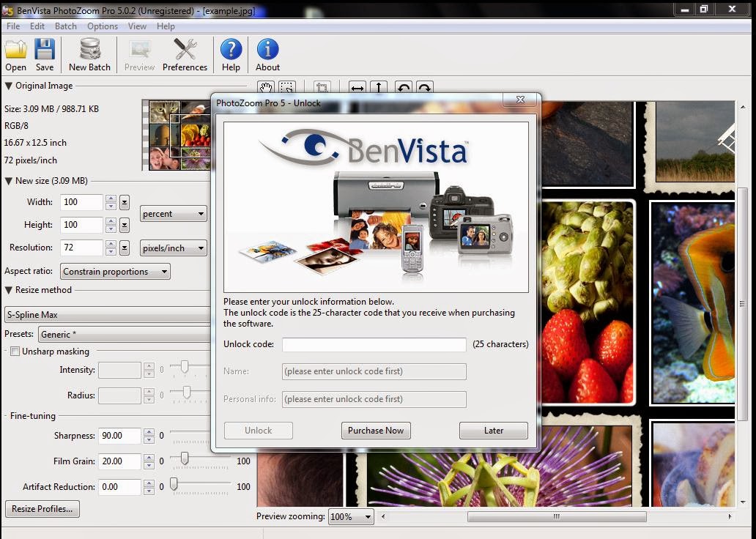Image resolution: width=756 pixels, height=539 pixels.
Task: Click the Unsharp Radius slider handle
Action: point(187,393)
